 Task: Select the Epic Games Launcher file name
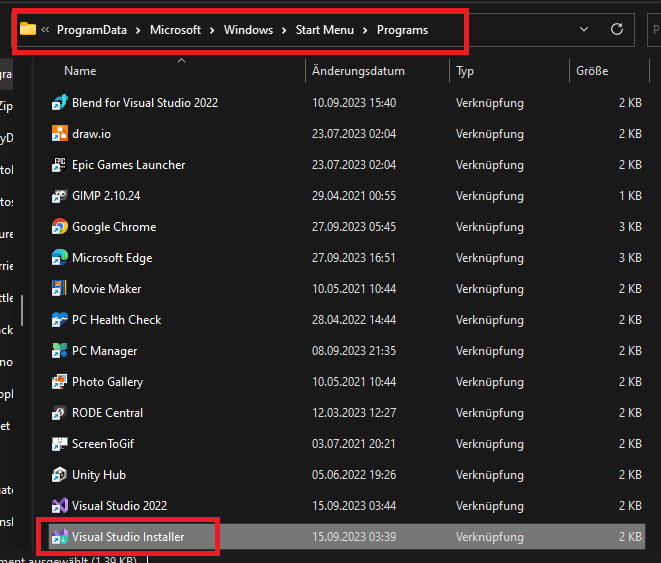point(129,165)
